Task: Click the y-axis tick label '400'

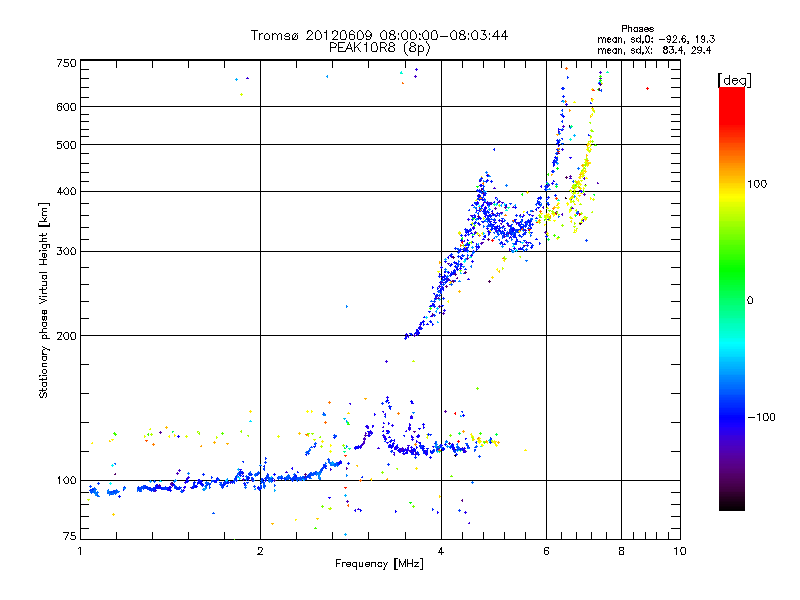Action: coord(67,191)
